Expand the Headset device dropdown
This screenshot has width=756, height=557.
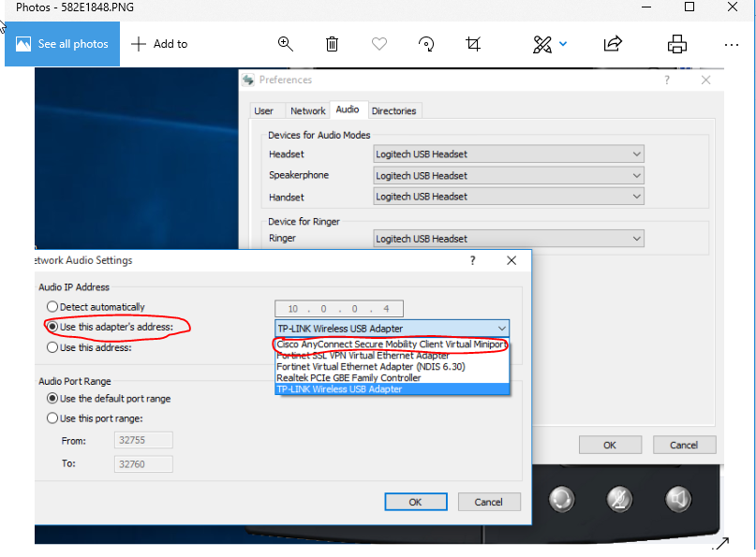coord(509,154)
